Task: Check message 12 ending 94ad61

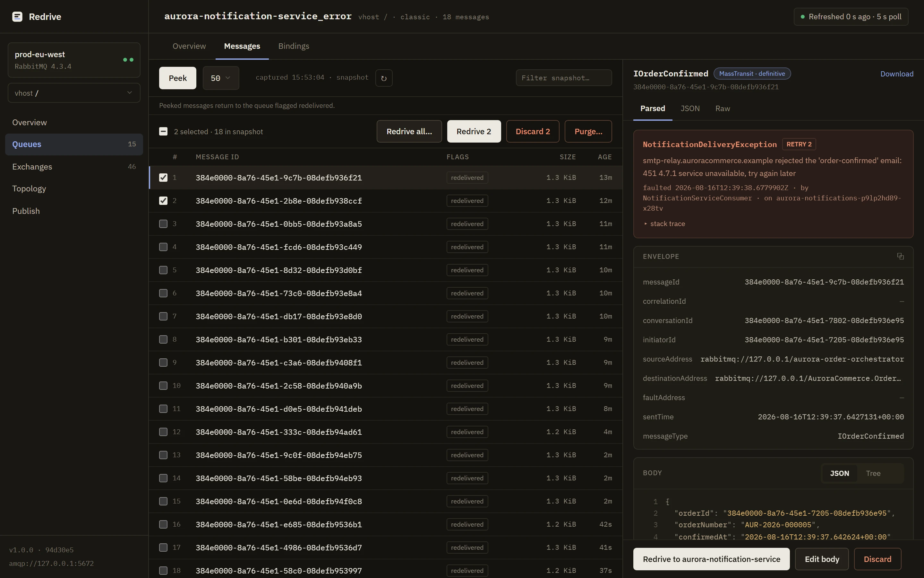Action: point(163,432)
